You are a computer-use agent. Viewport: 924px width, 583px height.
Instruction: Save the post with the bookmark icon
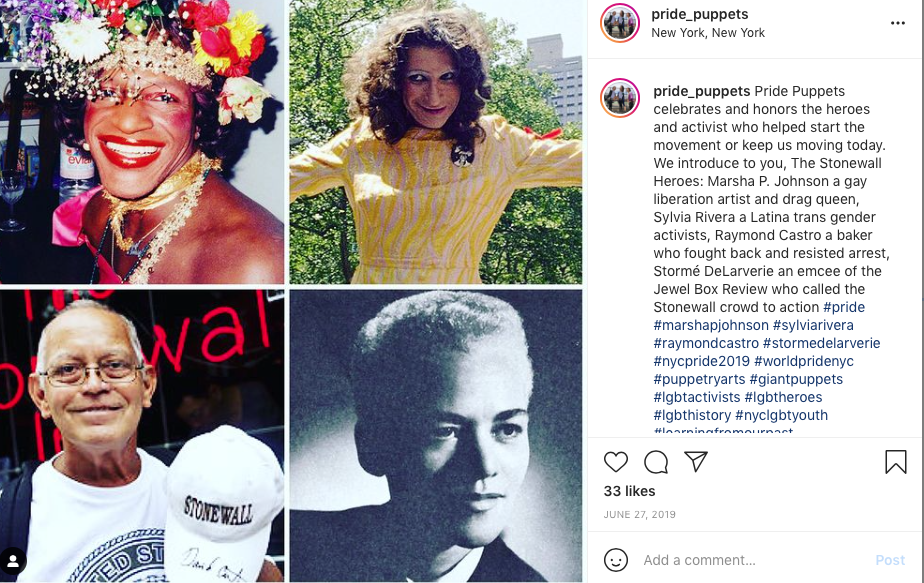(896, 462)
